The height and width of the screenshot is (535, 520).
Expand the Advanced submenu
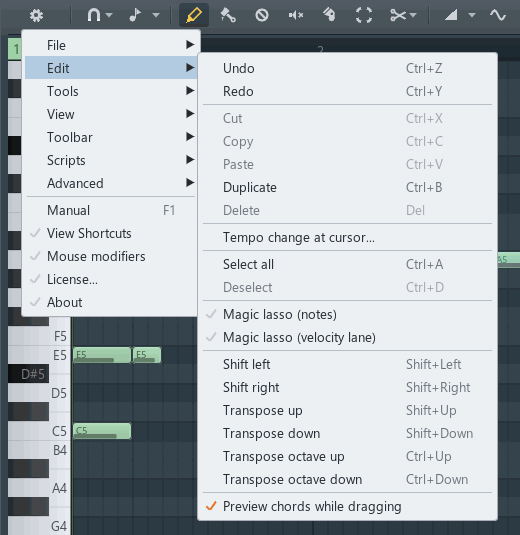111,183
